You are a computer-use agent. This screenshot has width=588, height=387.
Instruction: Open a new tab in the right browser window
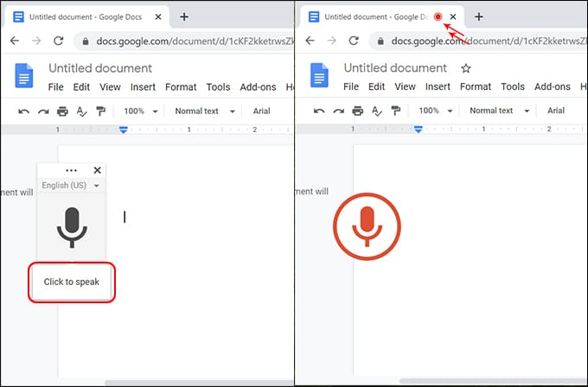pos(479,16)
